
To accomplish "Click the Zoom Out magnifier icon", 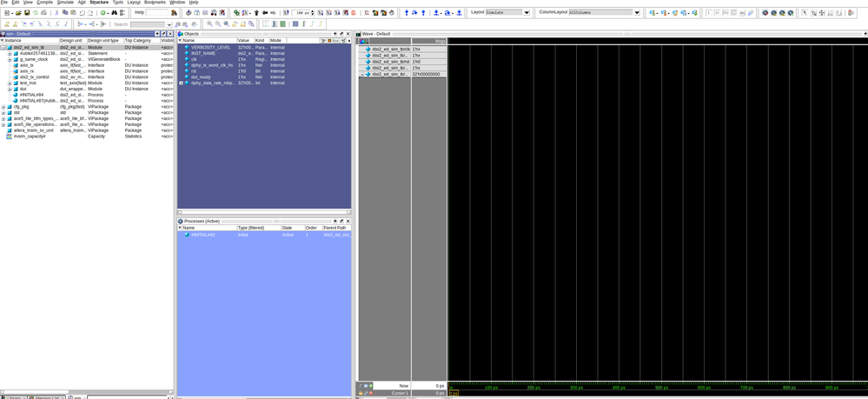I will click(217, 23).
